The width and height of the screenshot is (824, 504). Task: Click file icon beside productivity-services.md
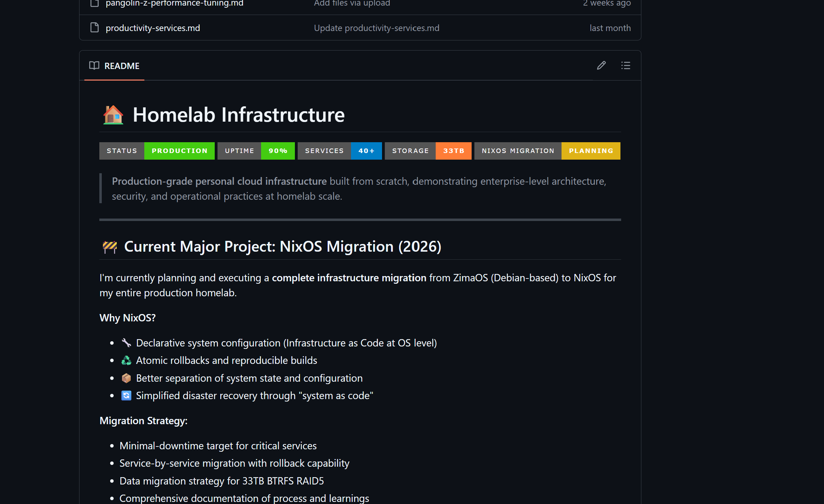(94, 28)
